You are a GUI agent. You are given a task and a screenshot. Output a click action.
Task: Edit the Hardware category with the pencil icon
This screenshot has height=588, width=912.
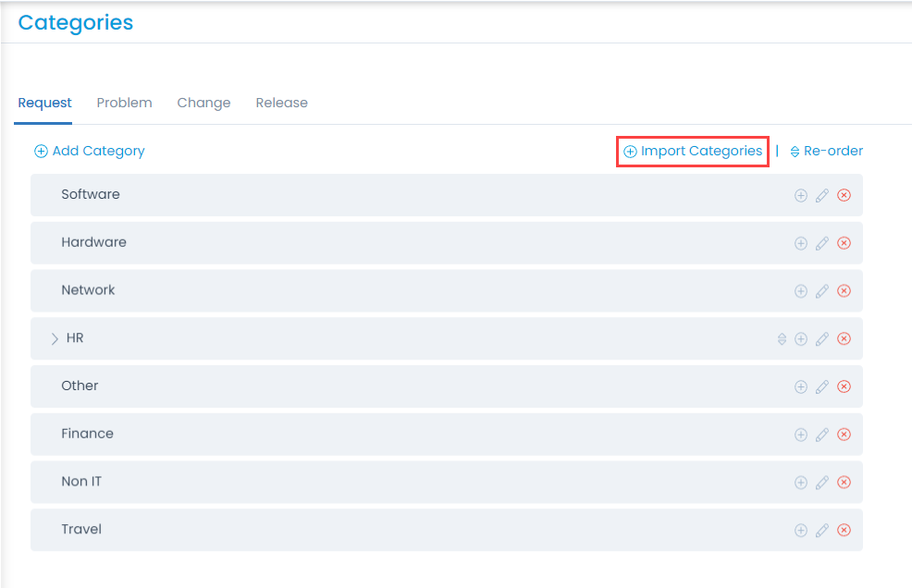click(822, 243)
